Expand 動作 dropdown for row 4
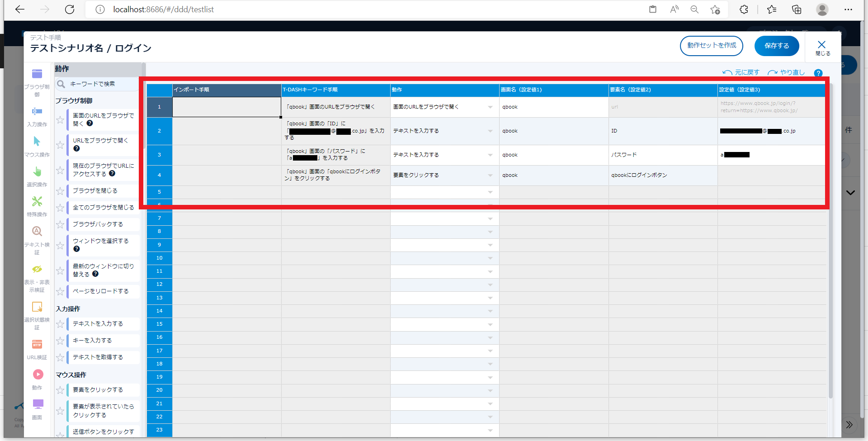868x441 pixels. [490, 175]
